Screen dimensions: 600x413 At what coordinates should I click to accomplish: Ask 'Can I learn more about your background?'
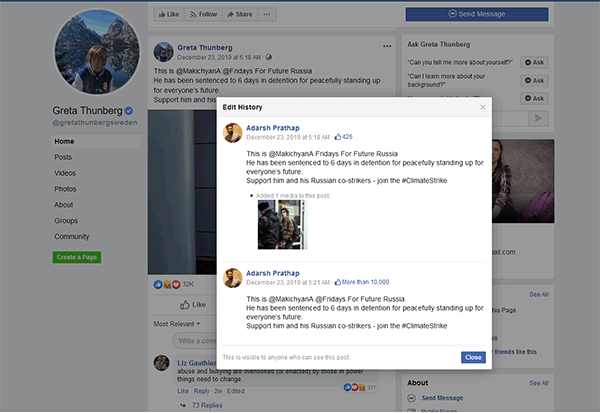coord(534,80)
